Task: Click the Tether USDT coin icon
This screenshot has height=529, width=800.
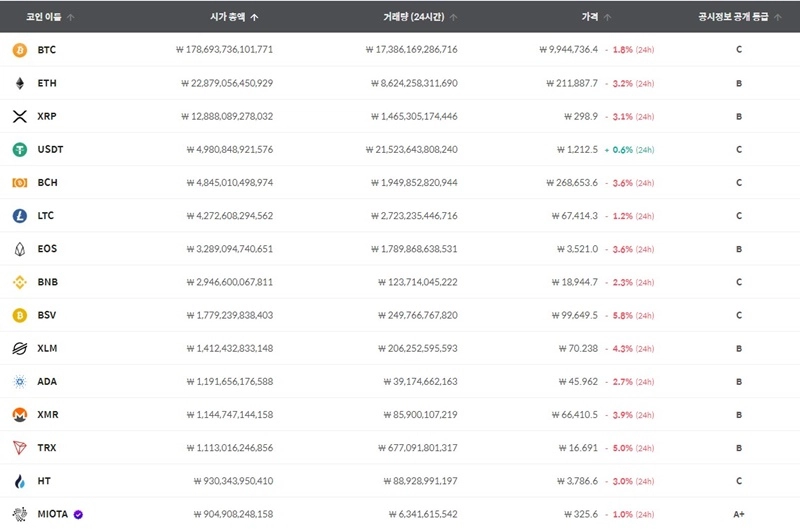Action: coord(19,149)
